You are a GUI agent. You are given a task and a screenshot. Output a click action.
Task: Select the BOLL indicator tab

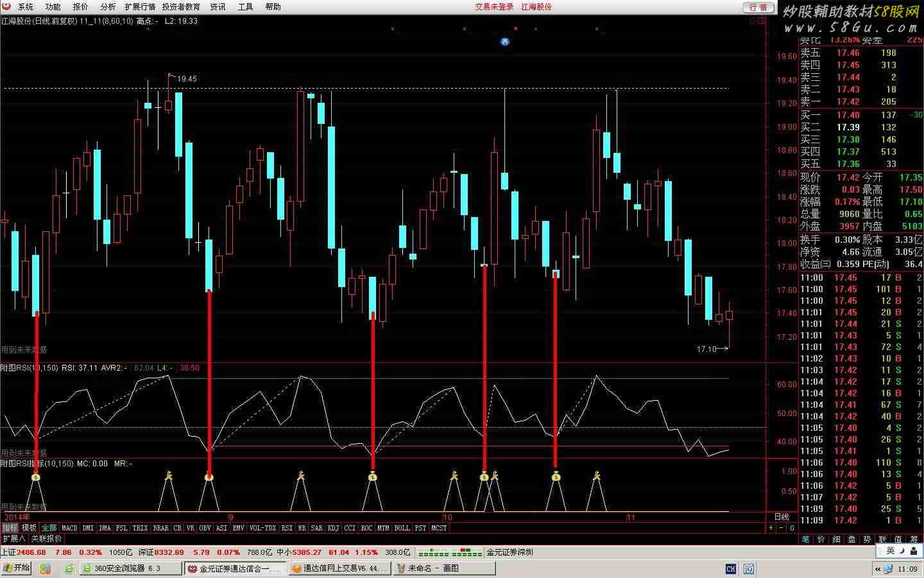coord(402,528)
